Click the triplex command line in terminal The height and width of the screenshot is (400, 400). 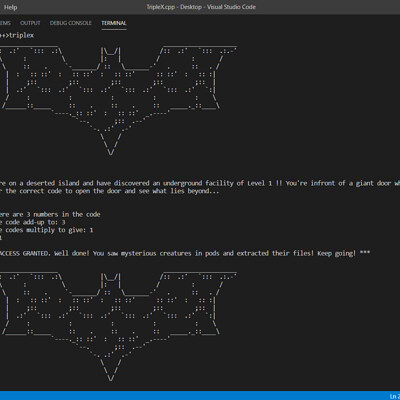(17, 35)
